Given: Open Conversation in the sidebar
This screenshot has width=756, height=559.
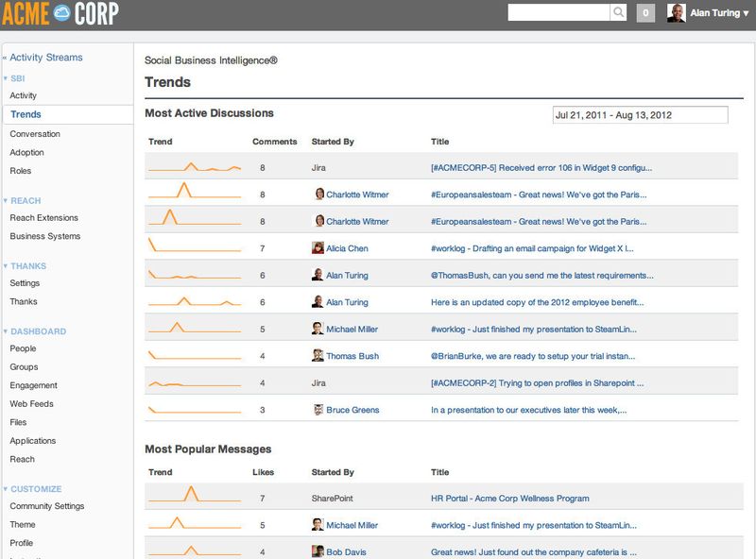Looking at the screenshot, I should point(35,134).
